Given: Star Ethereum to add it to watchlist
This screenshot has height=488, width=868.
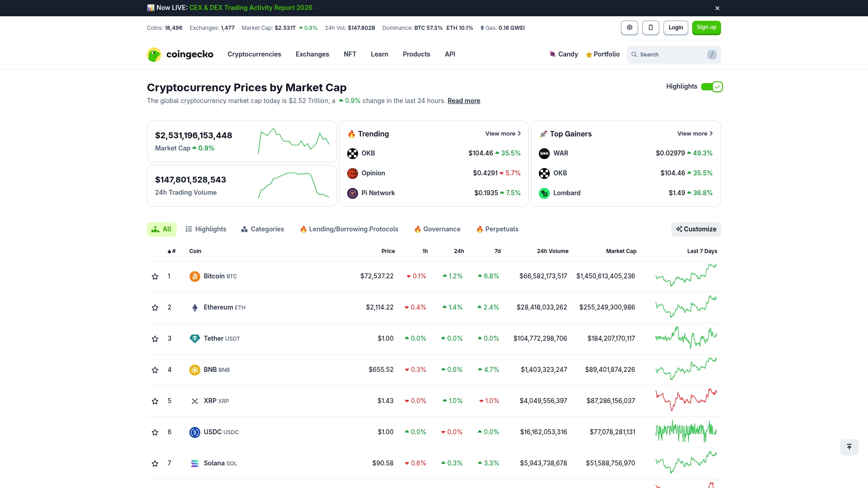Looking at the screenshot, I should (x=155, y=307).
